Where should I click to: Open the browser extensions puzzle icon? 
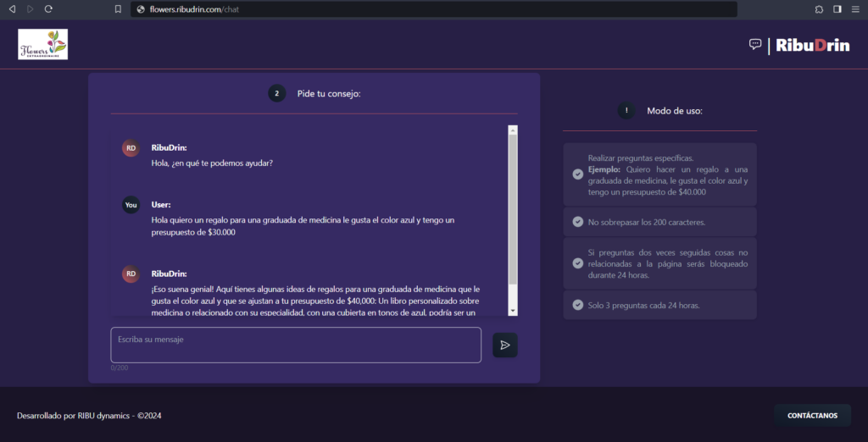pos(819,8)
